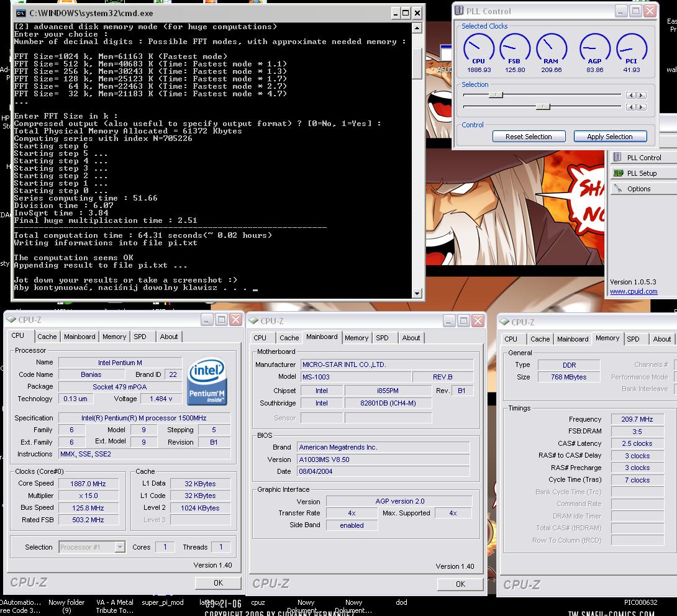
Task: Click the CPU clock gauge in PLL Control
Action: pos(478,48)
